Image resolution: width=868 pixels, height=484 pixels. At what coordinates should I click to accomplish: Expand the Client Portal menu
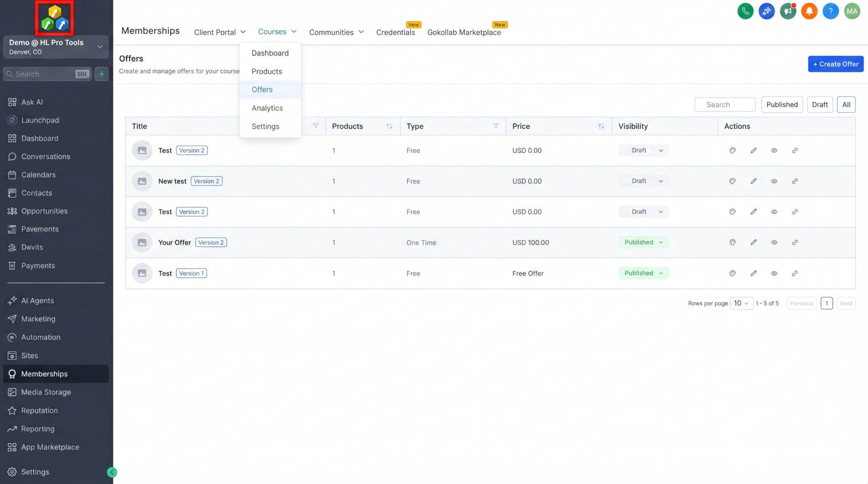(220, 32)
